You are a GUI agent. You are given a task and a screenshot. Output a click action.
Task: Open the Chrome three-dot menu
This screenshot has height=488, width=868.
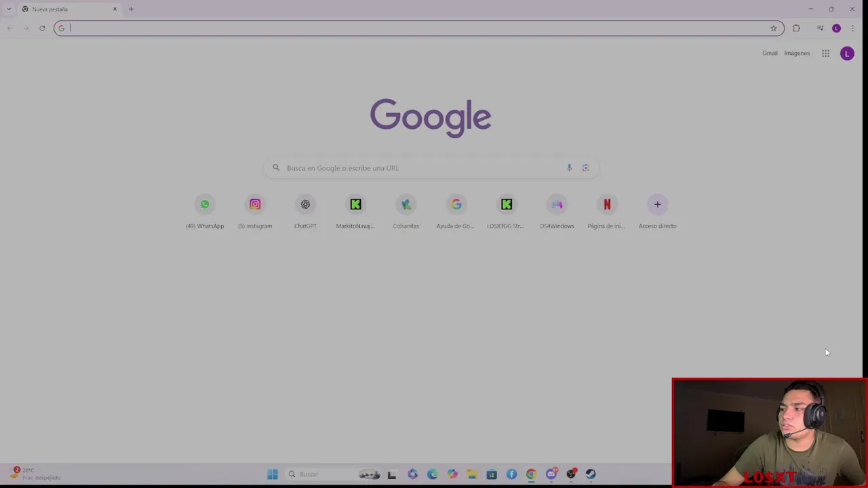852,28
